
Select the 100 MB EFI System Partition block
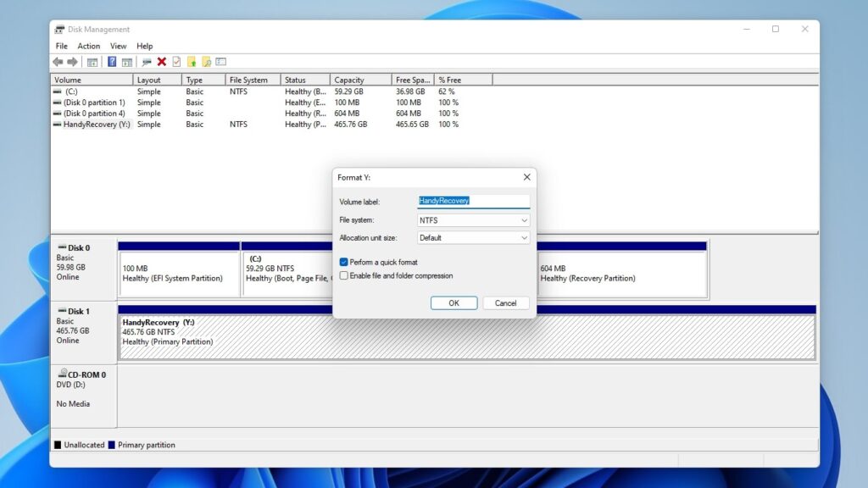click(x=180, y=269)
